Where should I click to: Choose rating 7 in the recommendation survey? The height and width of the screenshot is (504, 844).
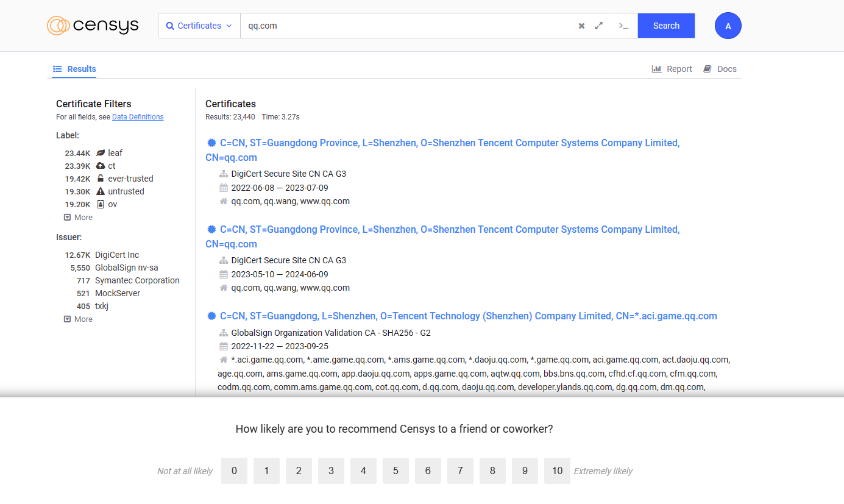[460, 470]
